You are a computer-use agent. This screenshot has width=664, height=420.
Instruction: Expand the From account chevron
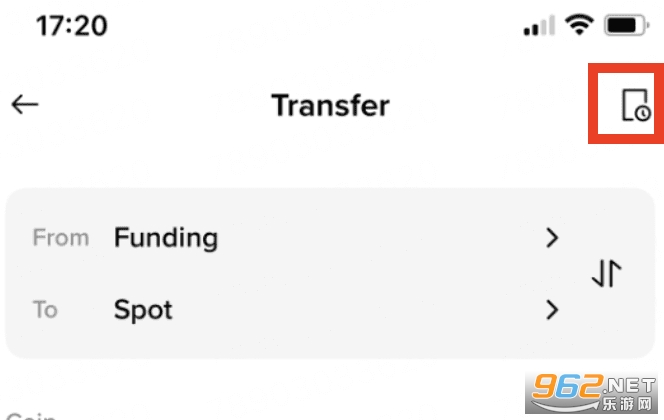point(552,238)
